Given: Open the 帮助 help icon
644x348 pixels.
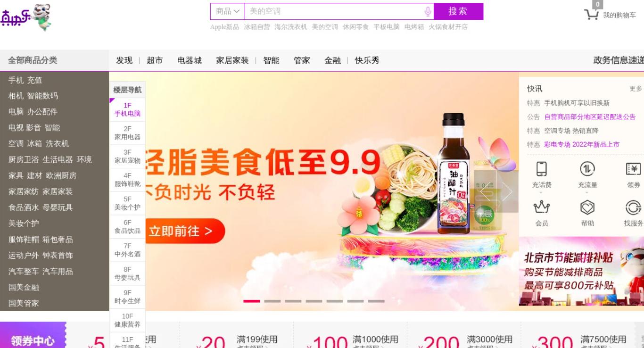Looking at the screenshot, I should click(587, 207).
